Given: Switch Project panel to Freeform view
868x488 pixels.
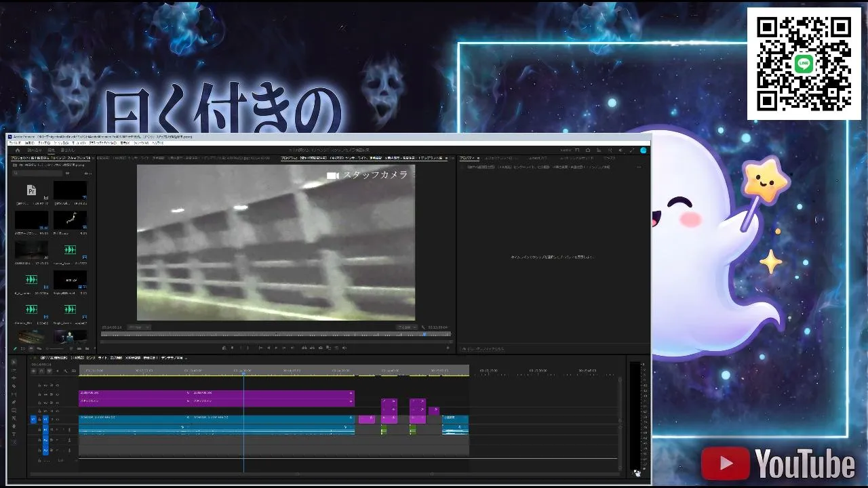Looking at the screenshot, I should coord(38,349).
